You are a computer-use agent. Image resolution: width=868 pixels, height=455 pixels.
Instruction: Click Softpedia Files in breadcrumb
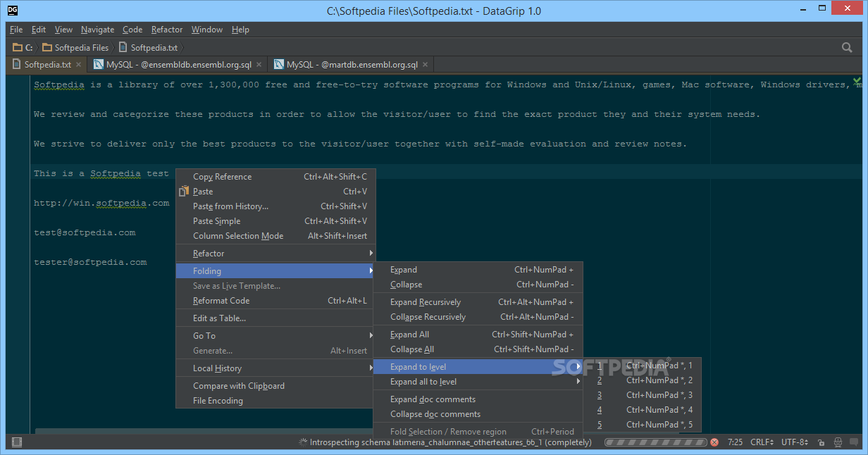[75, 47]
